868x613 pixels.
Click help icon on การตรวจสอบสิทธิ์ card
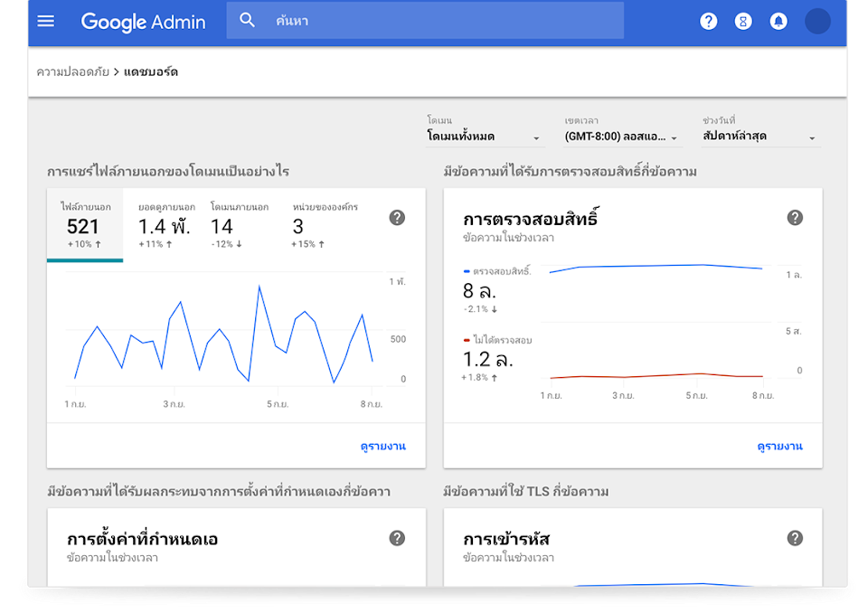tap(795, 217)
